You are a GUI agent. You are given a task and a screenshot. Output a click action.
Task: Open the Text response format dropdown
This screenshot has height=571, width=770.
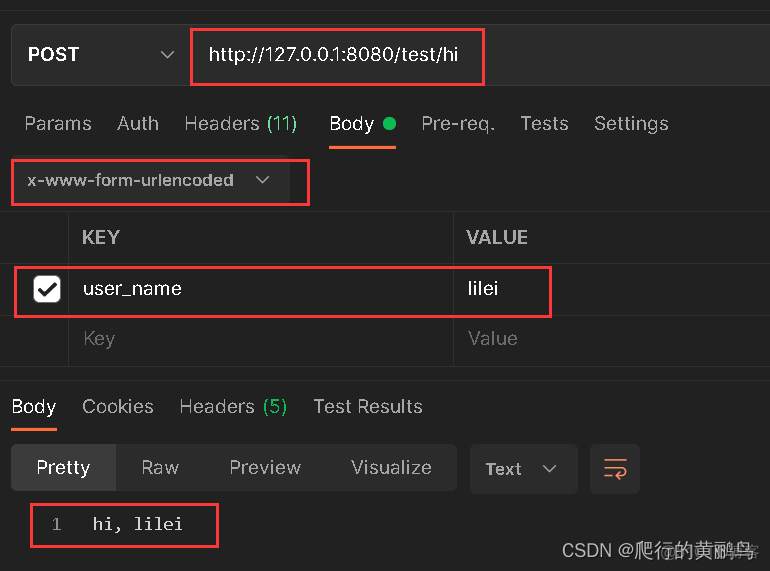pos(523,469)
